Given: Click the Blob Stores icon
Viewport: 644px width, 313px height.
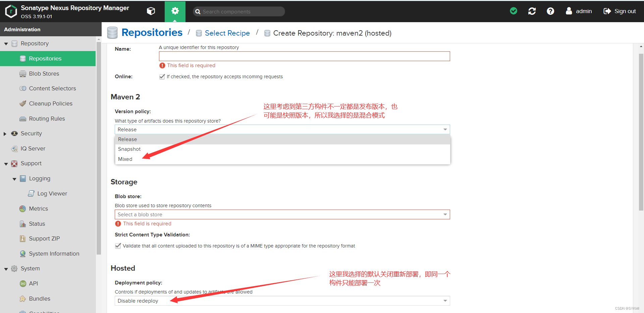Looking at the screenshot, I should (x=23, y=74).
